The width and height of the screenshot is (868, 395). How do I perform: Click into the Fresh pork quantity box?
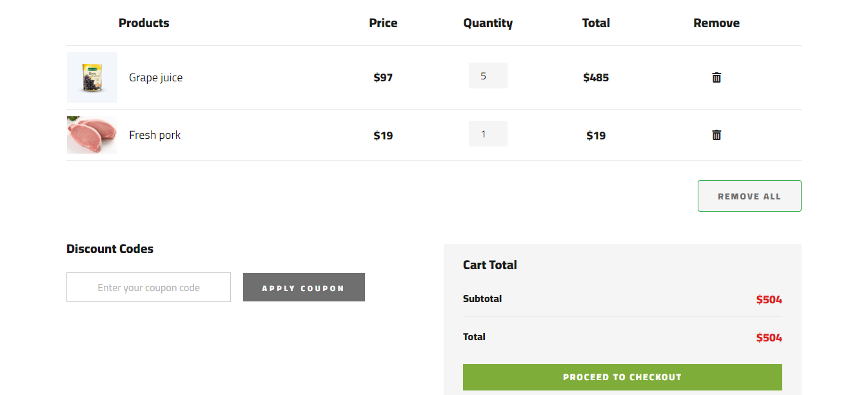pyautogui.click(x=488, y=134)
